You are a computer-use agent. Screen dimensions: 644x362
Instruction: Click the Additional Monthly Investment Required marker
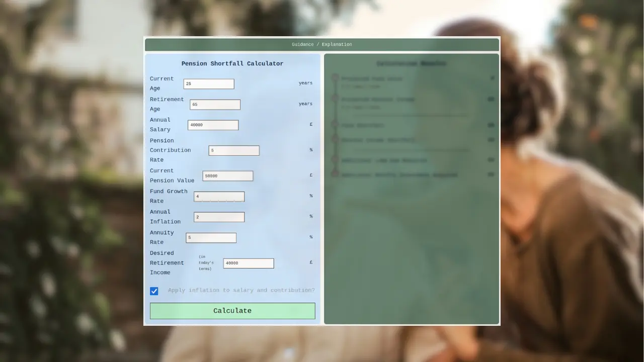(335, 174)
